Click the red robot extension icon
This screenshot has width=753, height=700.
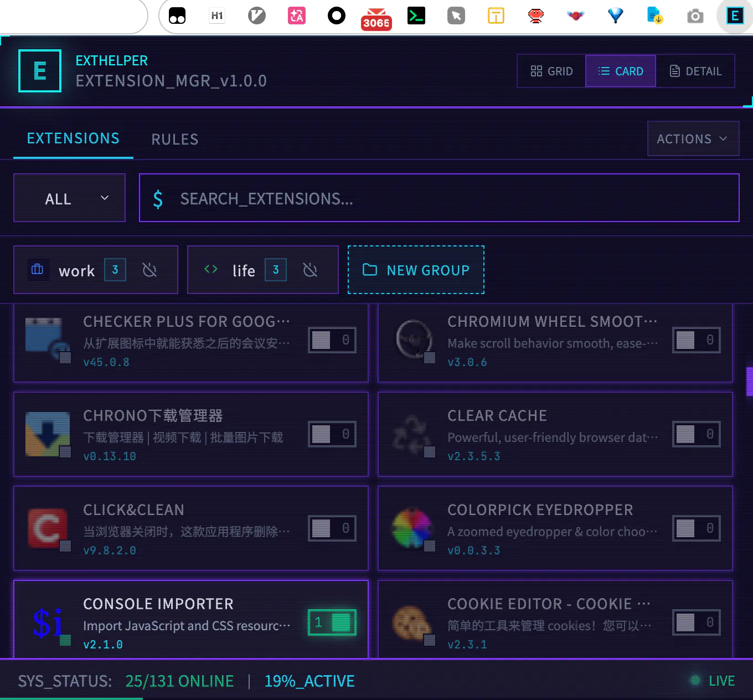click(536, 16)
